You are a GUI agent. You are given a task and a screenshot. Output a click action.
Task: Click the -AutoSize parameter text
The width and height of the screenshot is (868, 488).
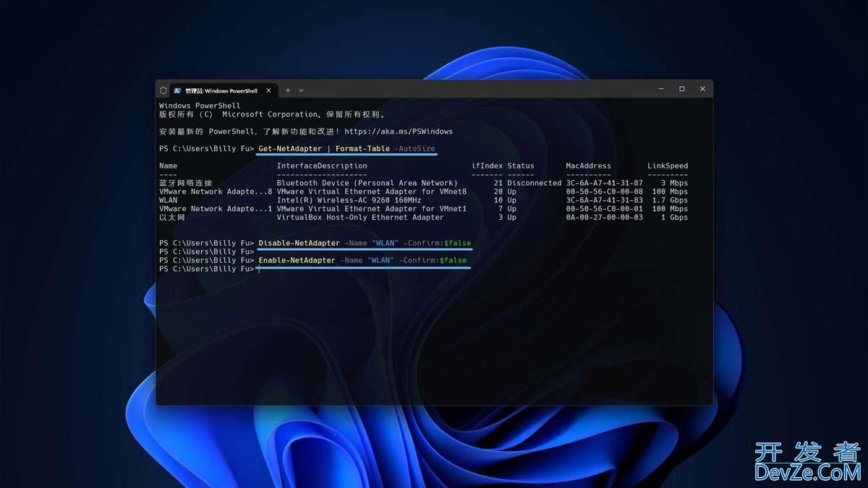point(414,149)
